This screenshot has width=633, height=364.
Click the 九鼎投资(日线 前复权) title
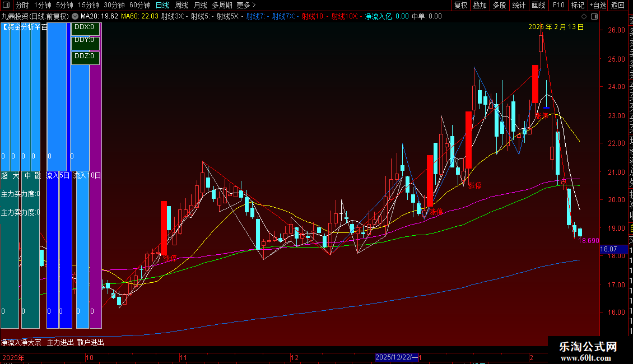click(35, 17)
